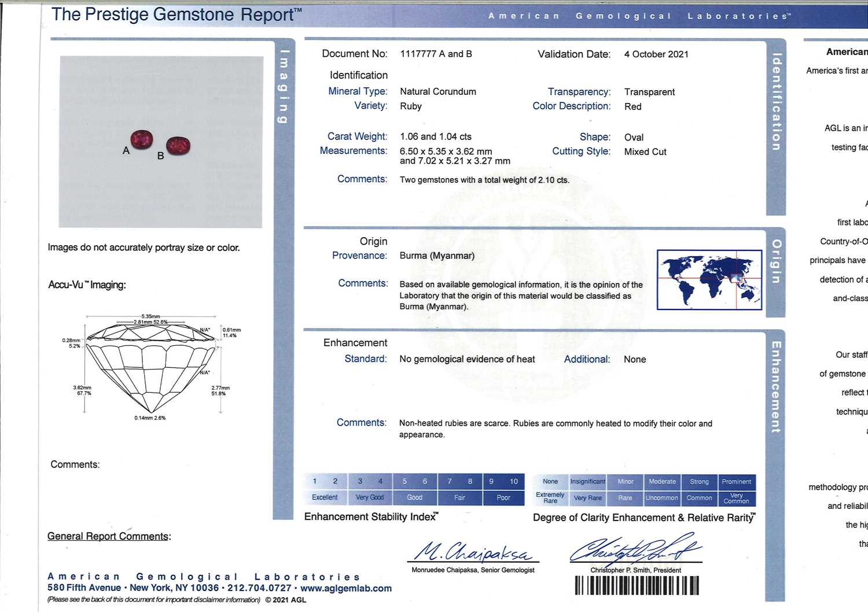Click the measurement "6.50 x 5.35 x 3.62 mm"

pos(446,151)
